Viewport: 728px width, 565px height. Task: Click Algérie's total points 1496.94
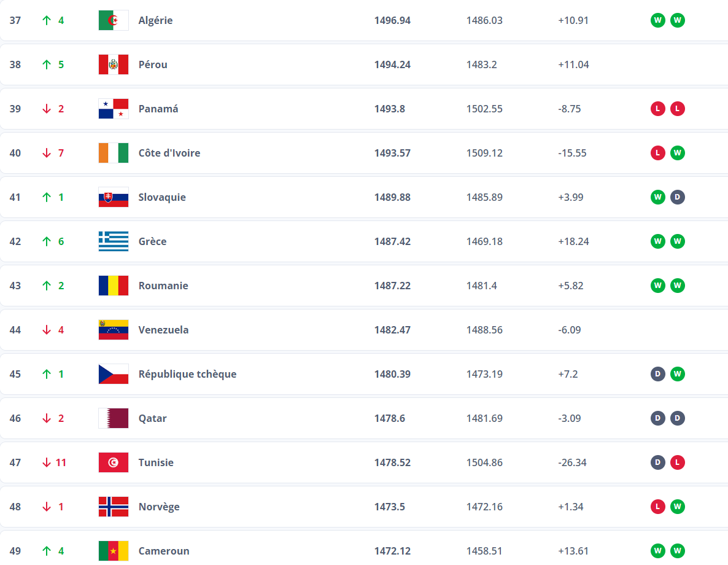392,20
